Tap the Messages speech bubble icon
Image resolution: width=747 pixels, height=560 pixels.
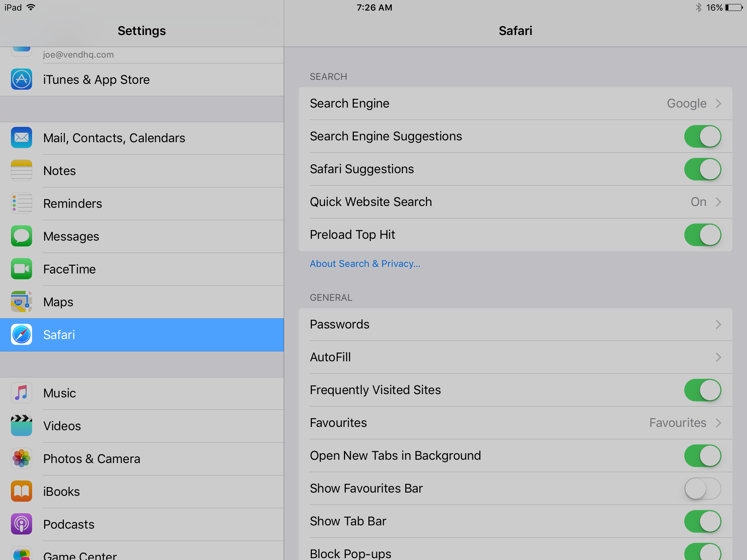[x=22, y=236]
